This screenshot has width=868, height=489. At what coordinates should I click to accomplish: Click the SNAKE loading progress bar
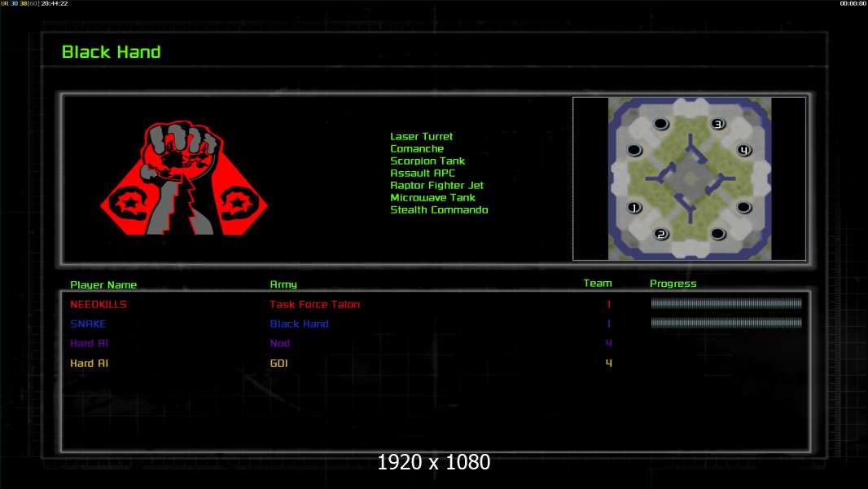pos(726,322)
